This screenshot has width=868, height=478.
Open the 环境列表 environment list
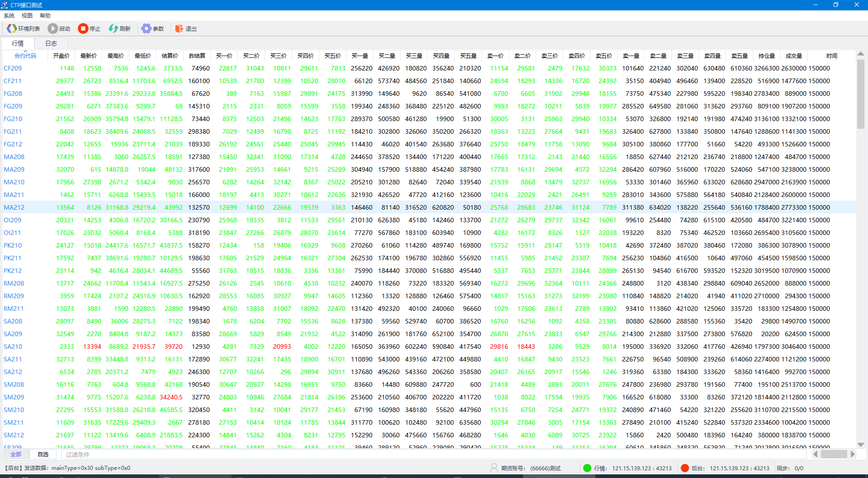point(24,28)
